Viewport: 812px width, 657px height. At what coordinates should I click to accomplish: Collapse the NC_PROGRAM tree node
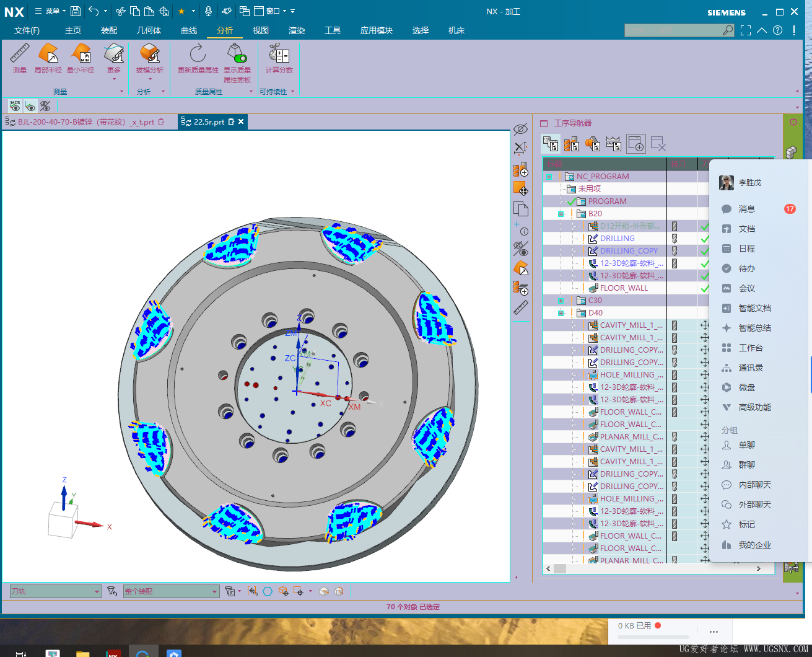[549, 177]
